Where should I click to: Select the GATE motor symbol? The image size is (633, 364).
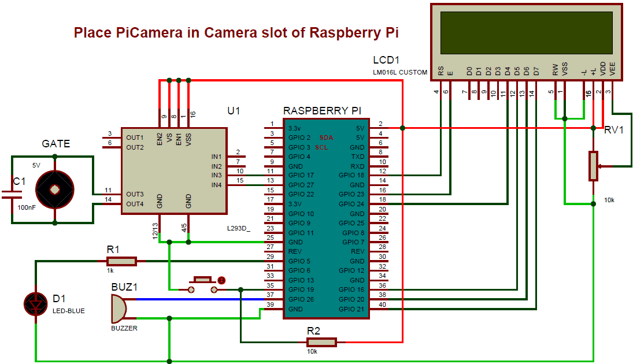pyautogui.click(x=55, y=190)
